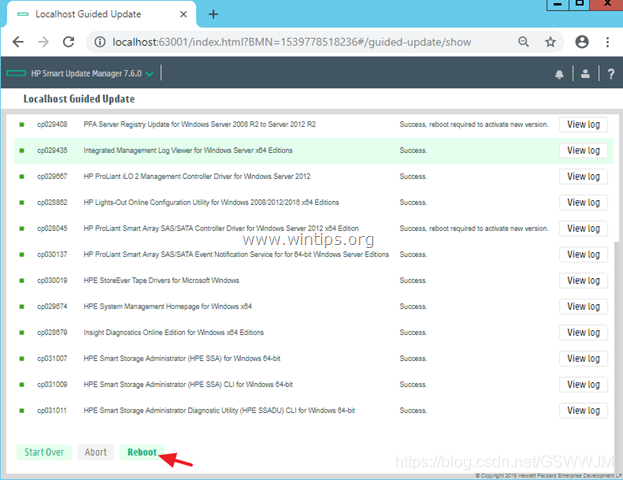View log for HPE StoreEver Tape Drivers
The image size is (623, 480).
583,281
